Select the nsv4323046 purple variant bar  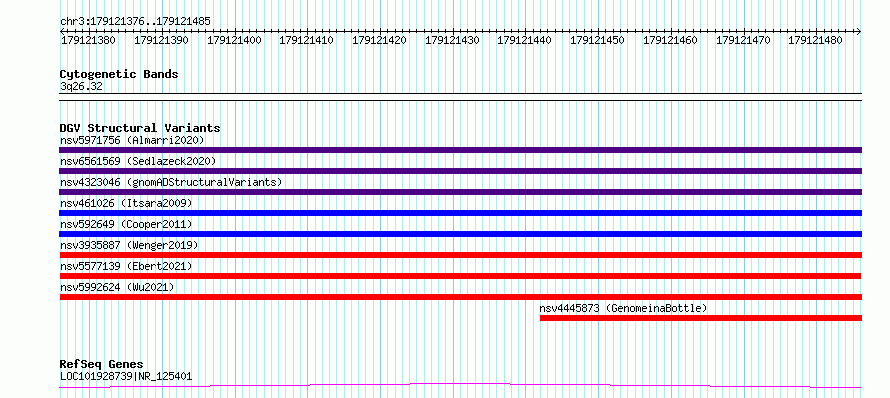(x=460, y=192)
